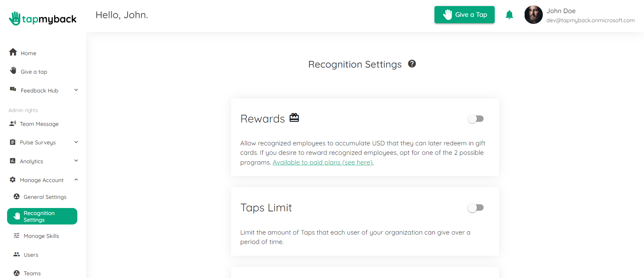Expand the Feedback Hub chevron
Viewport: 644px width, 278px height.
[x=76, y=90]
